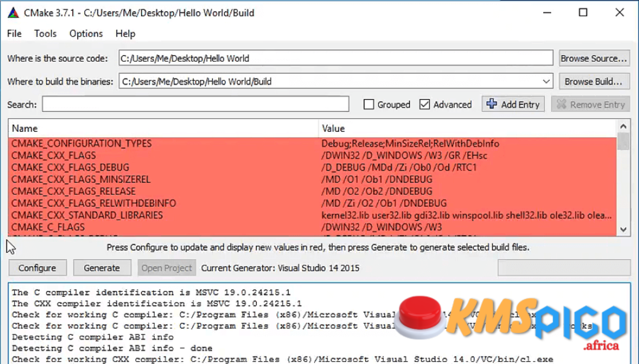Click the progress bar beside Current Generator
The height and width of the screenshot is (364, 639).
point(564,268)
